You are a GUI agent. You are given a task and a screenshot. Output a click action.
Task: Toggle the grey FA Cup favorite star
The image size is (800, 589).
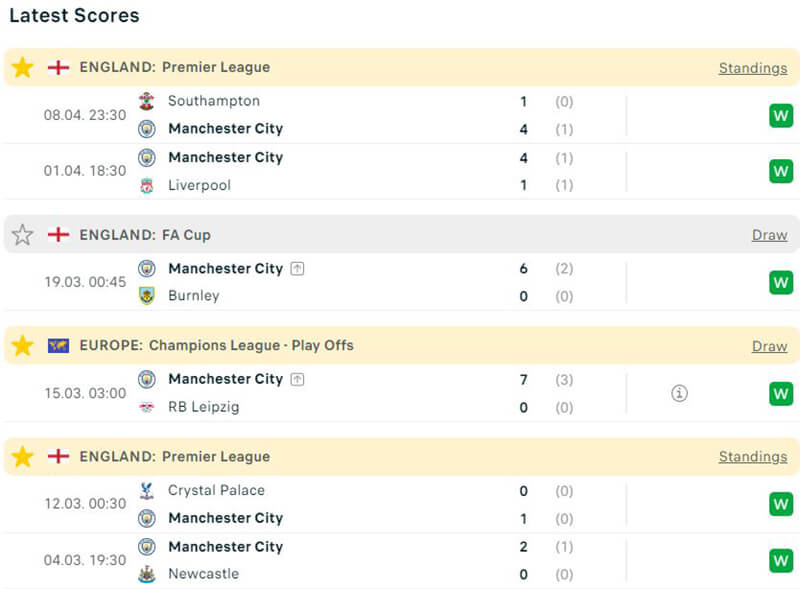22,235
